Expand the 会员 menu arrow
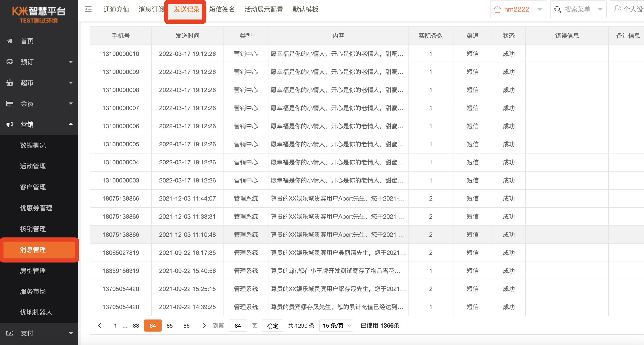This screenshot has height=345, width=644. (71, 103)
